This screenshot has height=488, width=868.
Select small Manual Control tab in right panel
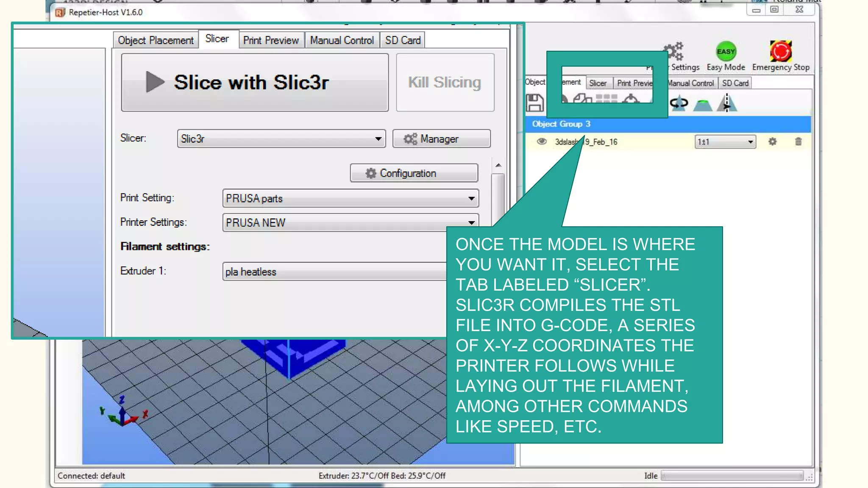(x=692, y=83)
